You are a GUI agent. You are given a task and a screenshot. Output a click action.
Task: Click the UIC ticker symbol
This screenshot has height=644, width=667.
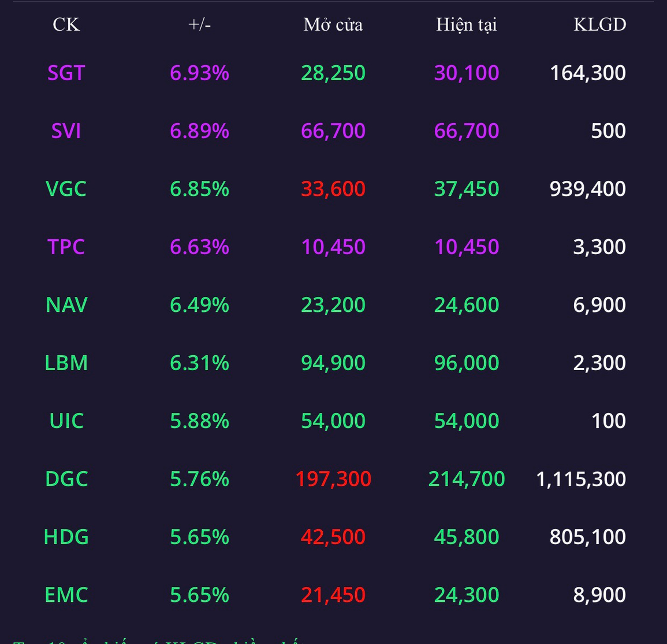(66, 421)
